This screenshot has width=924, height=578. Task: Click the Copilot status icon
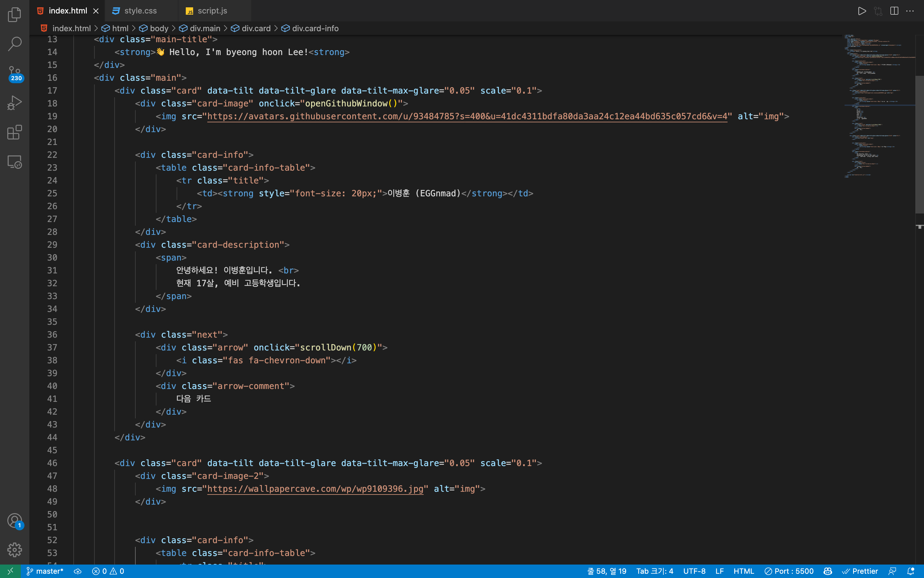[x=828, y=571]
